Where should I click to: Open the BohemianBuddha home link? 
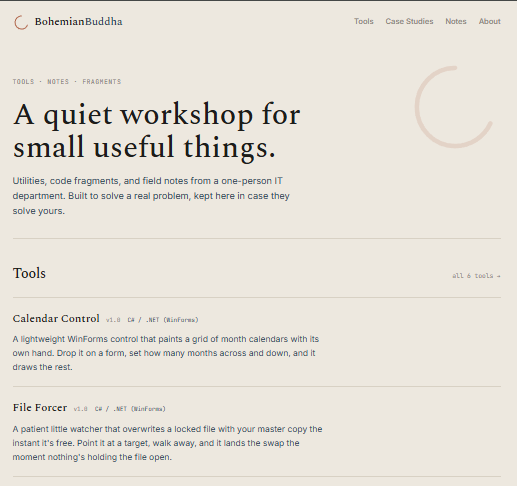click(x=78, y=22)
